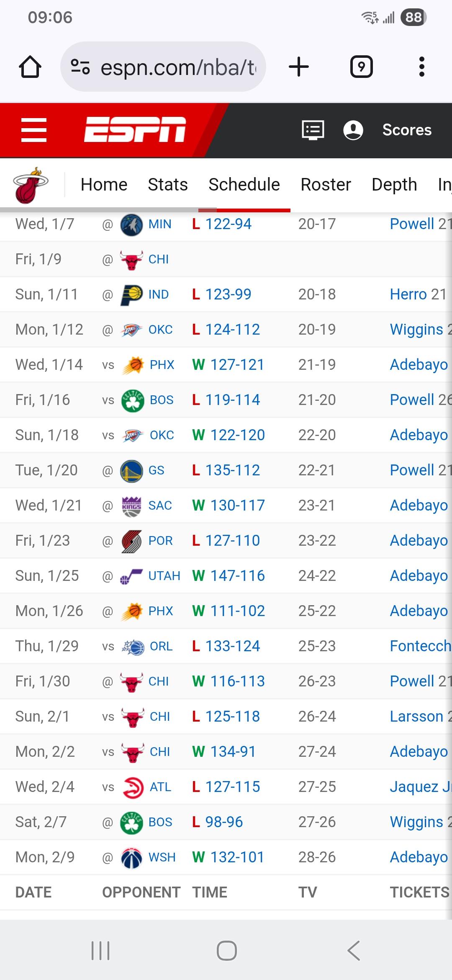This screenshot has height=980, width=452.
Task: Switch to the Roster tab
Action: tap(326, 185)
